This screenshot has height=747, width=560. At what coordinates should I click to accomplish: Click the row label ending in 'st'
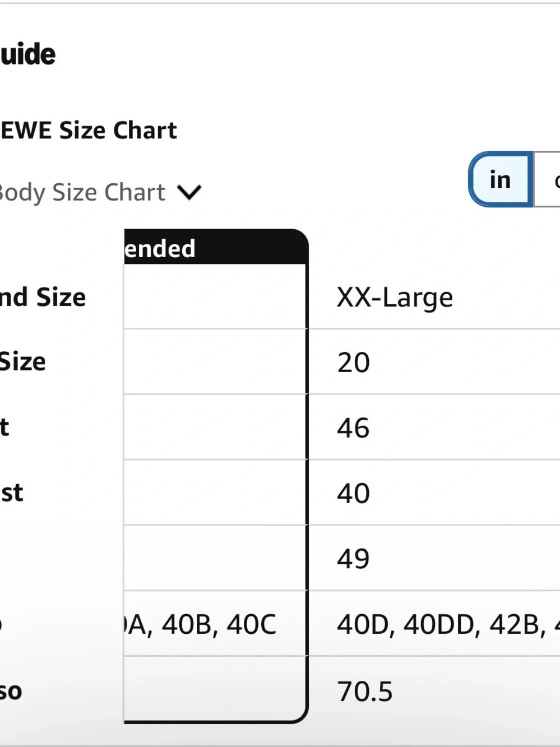11,493
